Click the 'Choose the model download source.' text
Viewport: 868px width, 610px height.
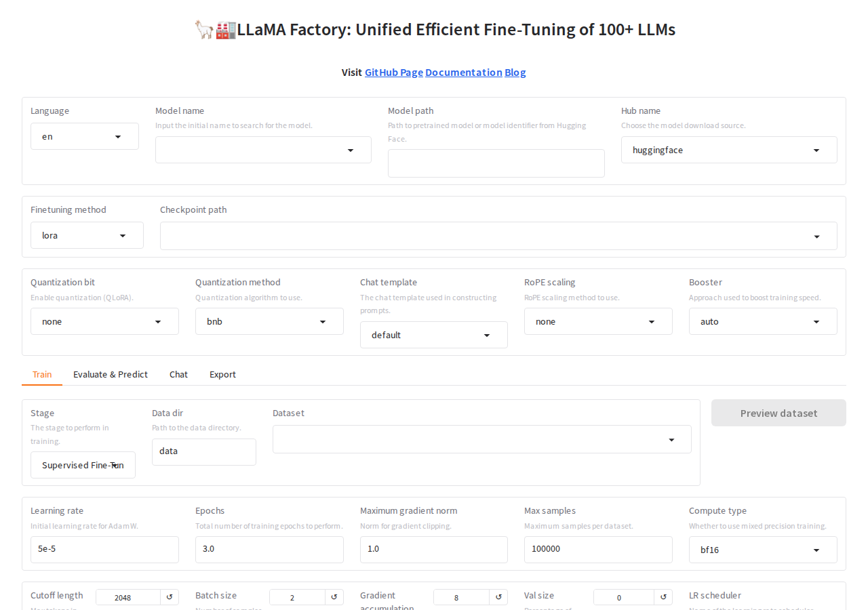tap(684, 125)
